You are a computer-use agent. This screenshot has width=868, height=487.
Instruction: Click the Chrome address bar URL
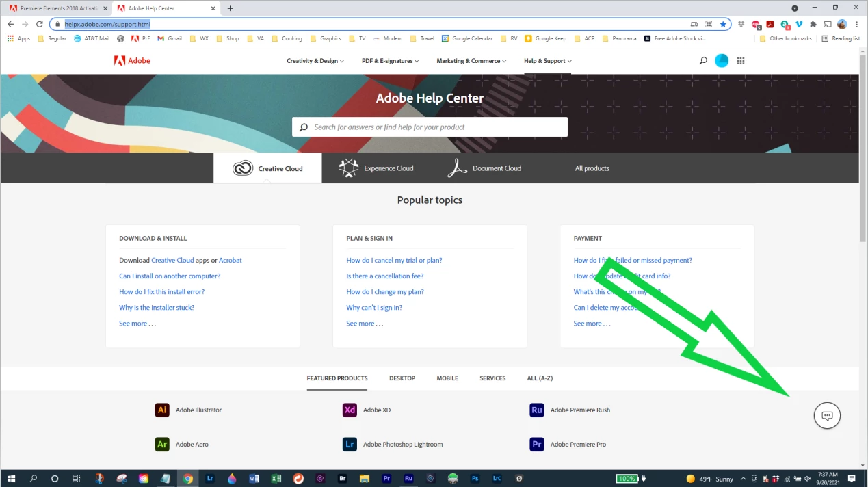[107, 24]
